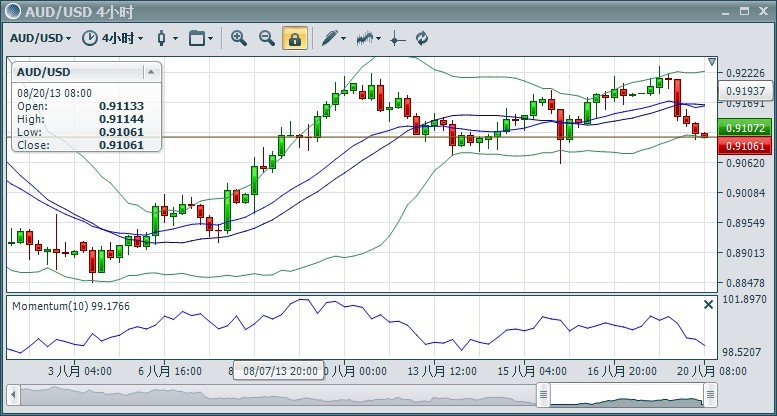Click the 98.5207 momentum scale label

click(x=743, y=353)
